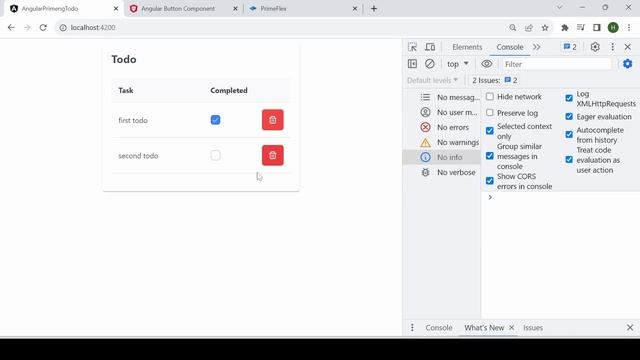Select the Console panel tab
The image size is (640, 360).
click(x=510, y=47)
